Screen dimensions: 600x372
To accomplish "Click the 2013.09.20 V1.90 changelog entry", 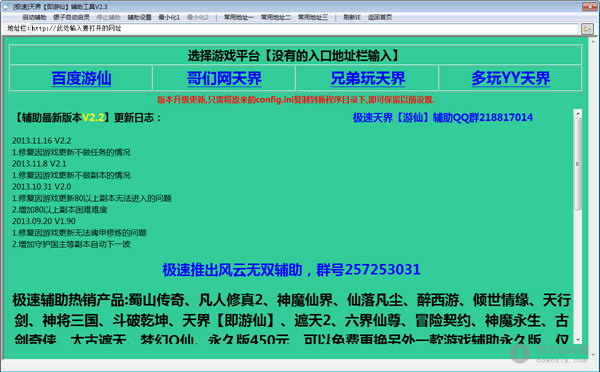I will point(44,221).
